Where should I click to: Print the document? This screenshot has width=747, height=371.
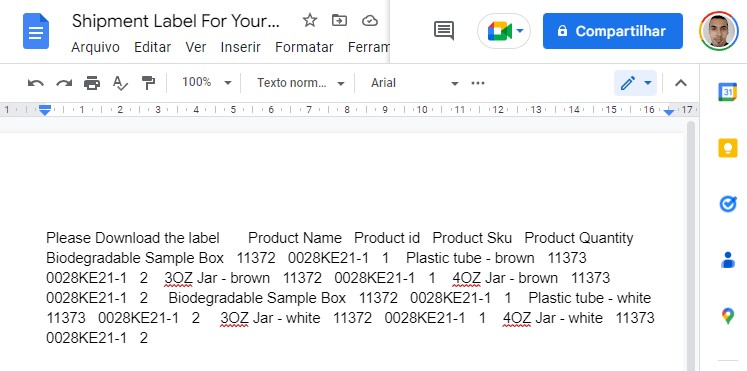tap(92, 83)
